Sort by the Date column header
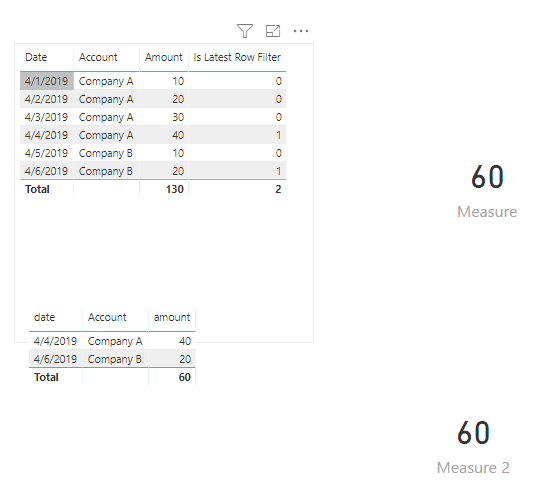 [x=36, y=57]
